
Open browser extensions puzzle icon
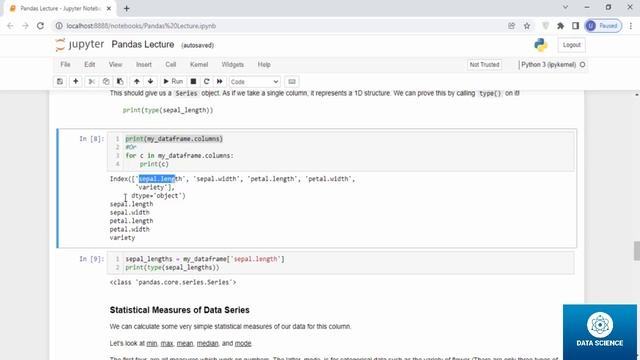click(x=560, y=26)
